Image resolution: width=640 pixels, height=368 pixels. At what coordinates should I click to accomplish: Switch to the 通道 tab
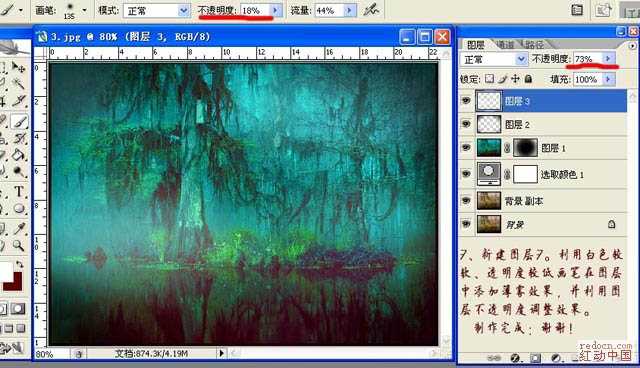click(505, 44)
